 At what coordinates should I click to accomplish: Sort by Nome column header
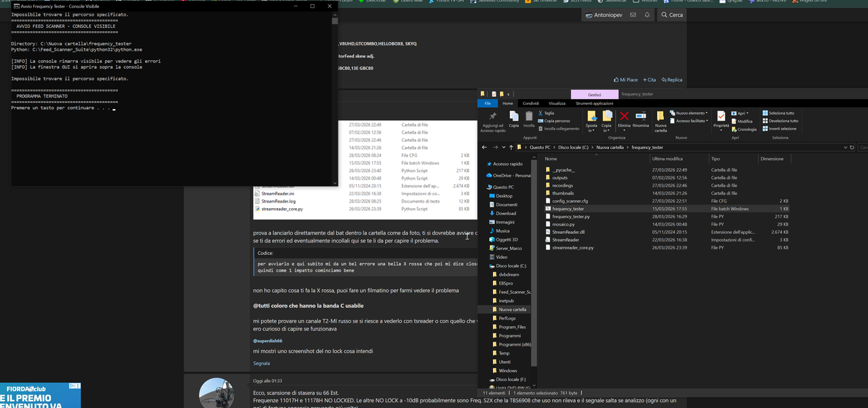click(596, 159)
